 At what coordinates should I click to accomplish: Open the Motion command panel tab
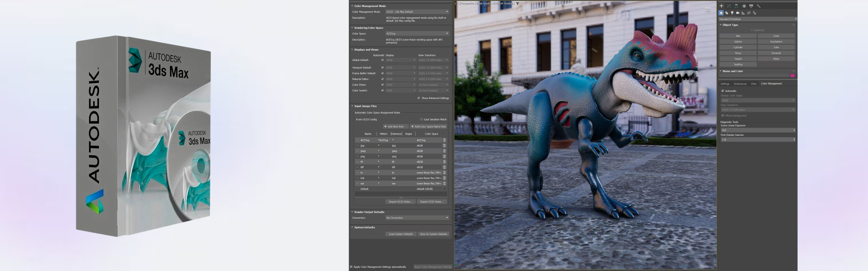click(744, 6)
